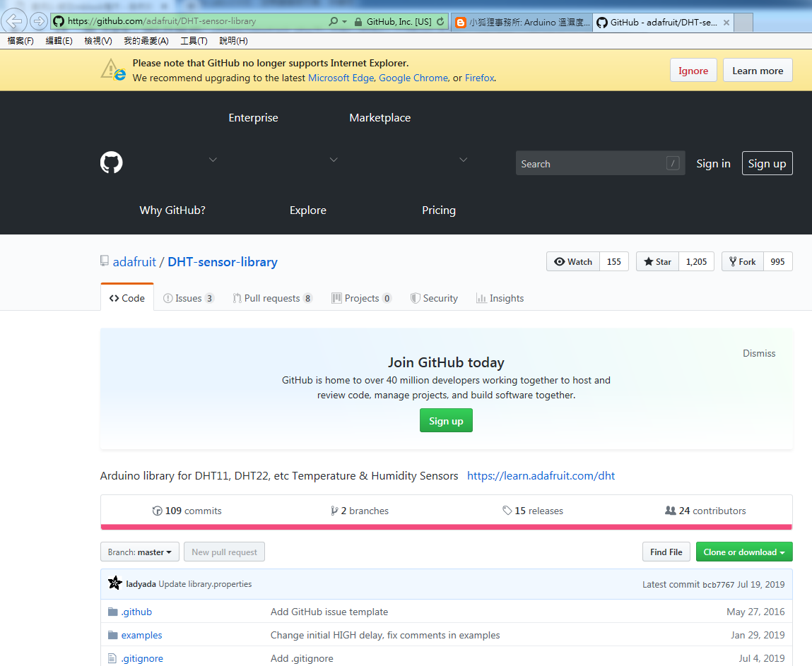Click the GitHub Octocat logo in the header
The width and height of the screenshot is (812, 666).
[x=112, y=162]
